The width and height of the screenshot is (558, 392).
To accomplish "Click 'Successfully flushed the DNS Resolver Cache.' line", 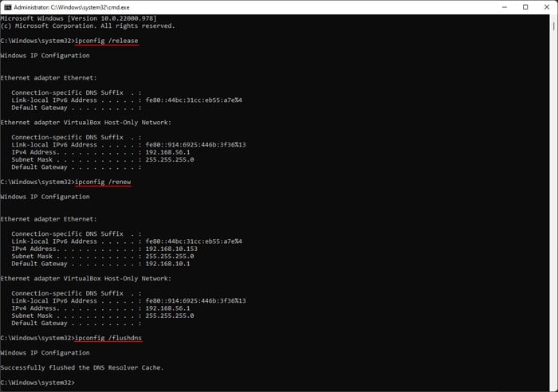I will pos(82,367).
